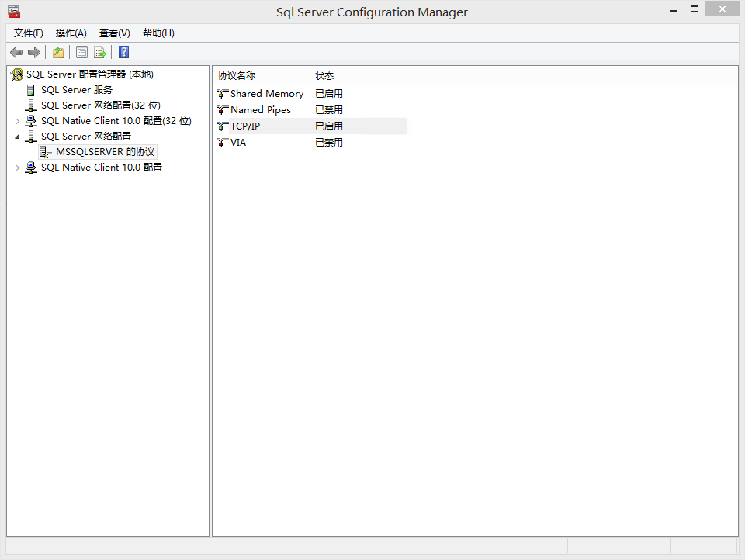
Task: Click the Shared Memory protocol icon
Action: click(x=223, y=94)
